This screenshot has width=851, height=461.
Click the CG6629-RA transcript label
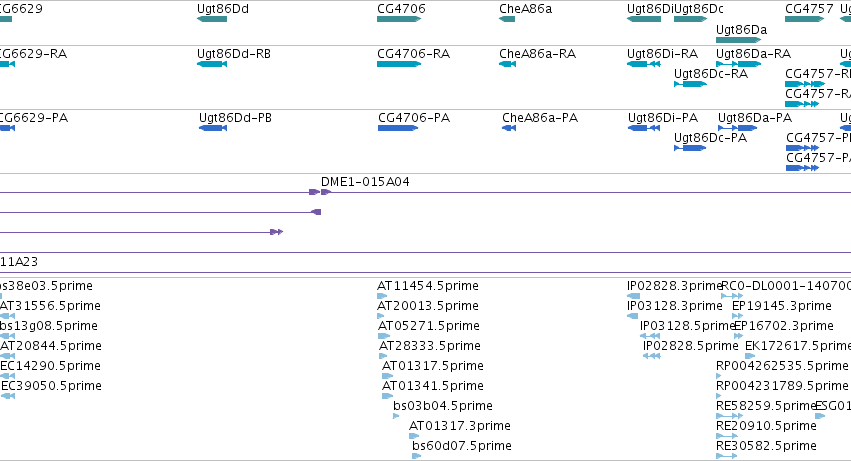33,54
